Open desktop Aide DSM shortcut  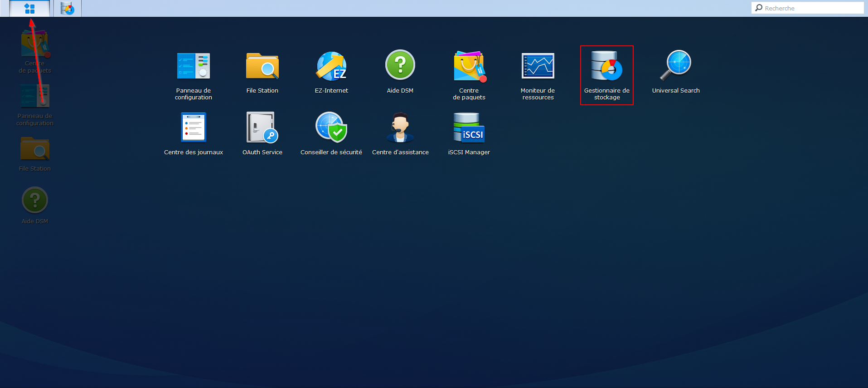point(35,206)
